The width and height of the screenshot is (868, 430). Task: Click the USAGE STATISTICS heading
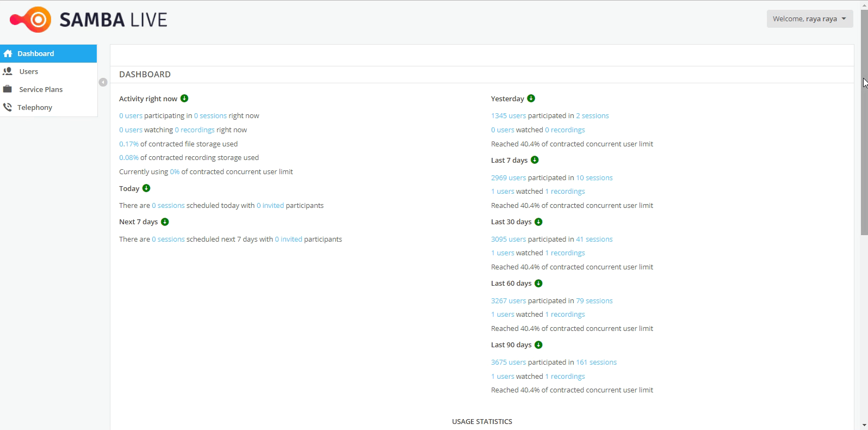coord(482,421)
